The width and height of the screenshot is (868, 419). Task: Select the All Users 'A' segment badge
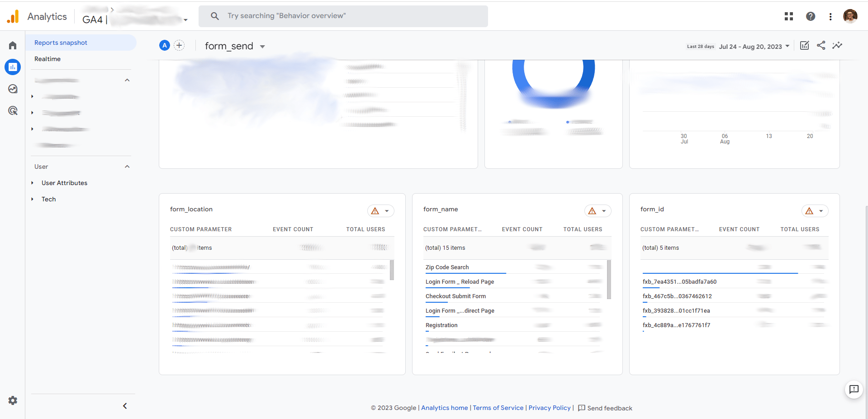[x=165, y=45]
